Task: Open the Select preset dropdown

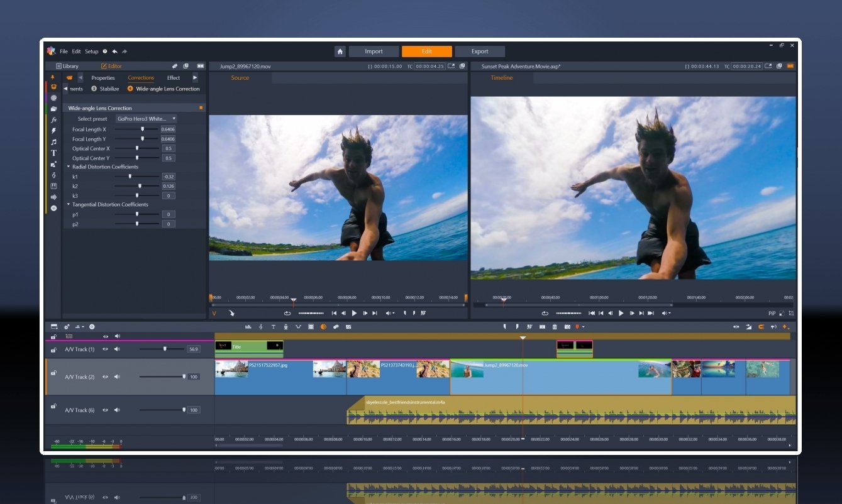Action: (x=146, y=119)
